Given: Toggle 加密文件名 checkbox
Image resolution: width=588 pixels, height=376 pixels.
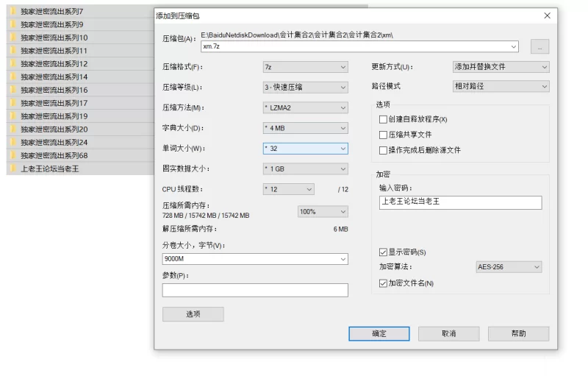Looking at the screenshot, I should (383, 283).
